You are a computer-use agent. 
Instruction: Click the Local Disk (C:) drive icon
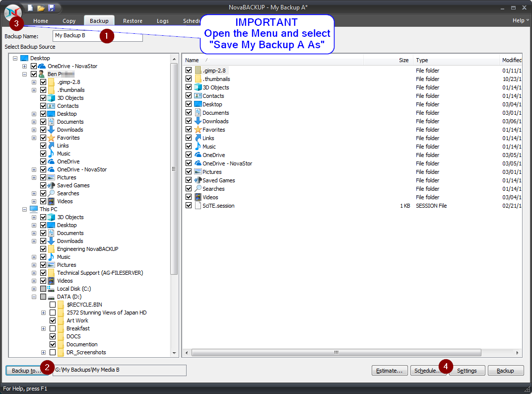pyautogui.click(x=51, y=289)
